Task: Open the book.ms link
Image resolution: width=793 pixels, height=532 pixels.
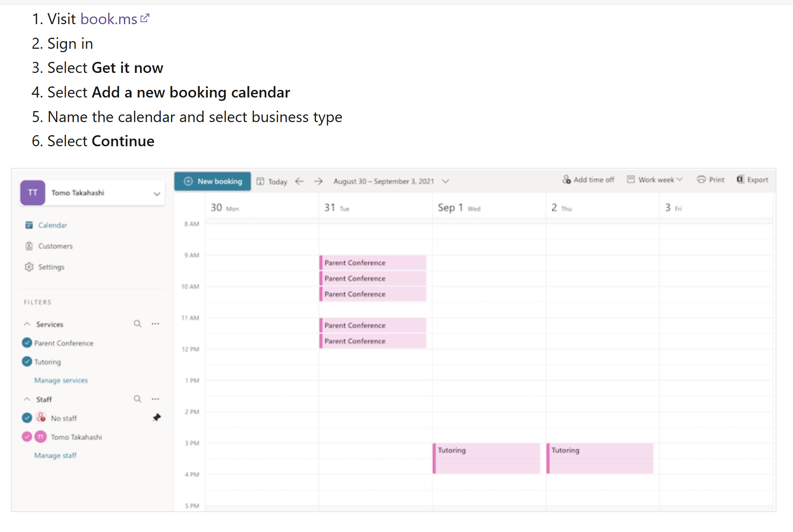Action: (x=115, y=19)
